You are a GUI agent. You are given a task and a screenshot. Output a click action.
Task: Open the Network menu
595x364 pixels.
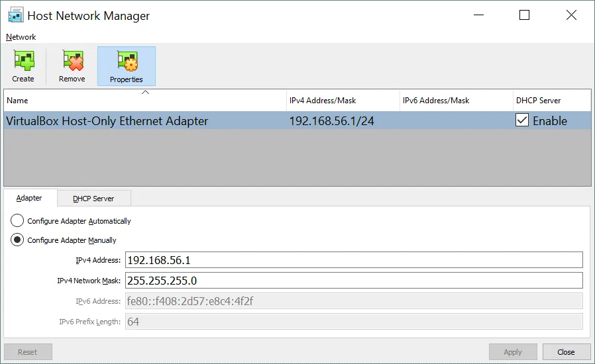pyautogui.click(x=21, y=37)
